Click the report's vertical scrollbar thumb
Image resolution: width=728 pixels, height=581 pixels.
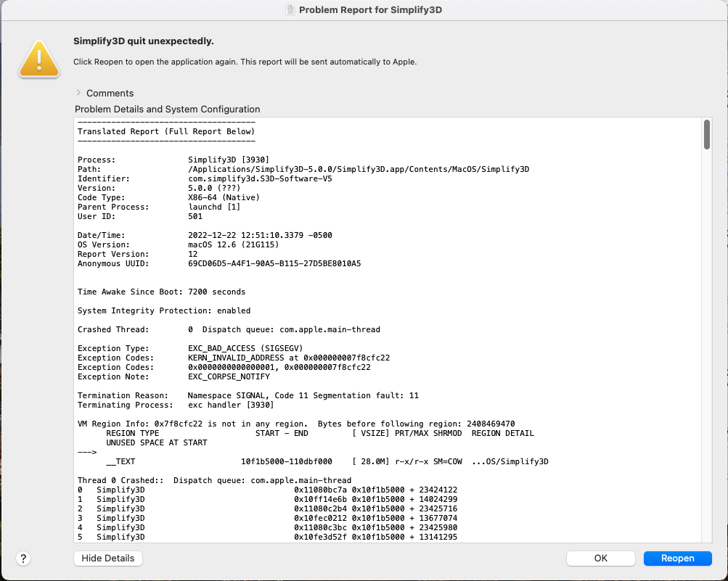pos(707,135)
